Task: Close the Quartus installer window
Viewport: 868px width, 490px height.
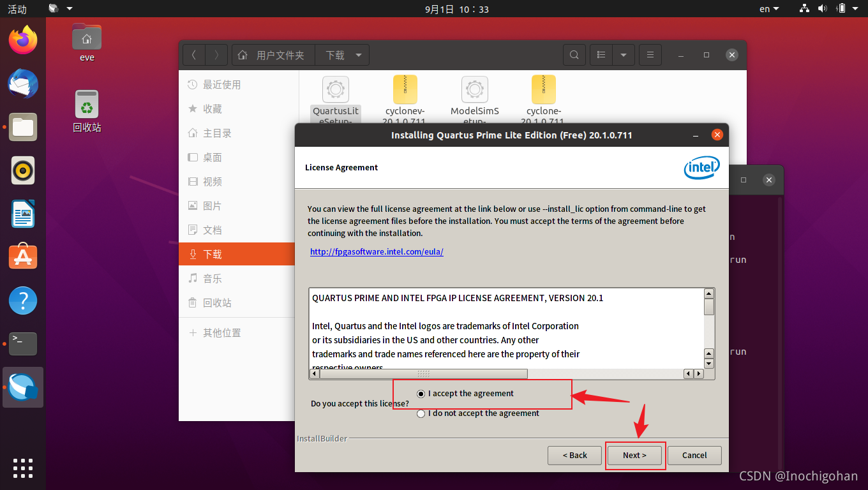Action: point(717,135)
